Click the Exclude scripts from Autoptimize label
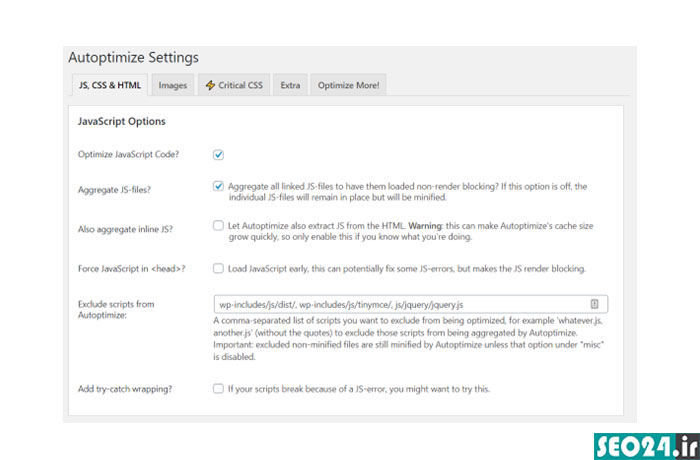This screenshot has height=460, width=700. tap(116, 309)
